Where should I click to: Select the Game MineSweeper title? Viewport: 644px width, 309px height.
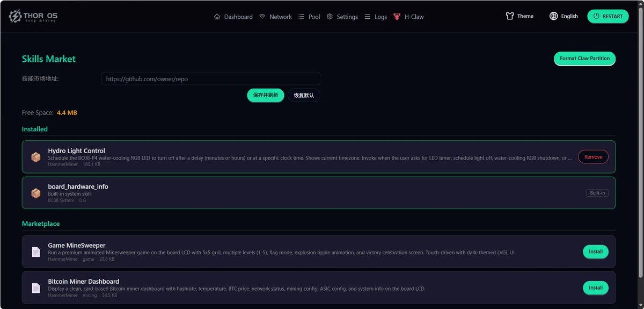pos(77,246)
